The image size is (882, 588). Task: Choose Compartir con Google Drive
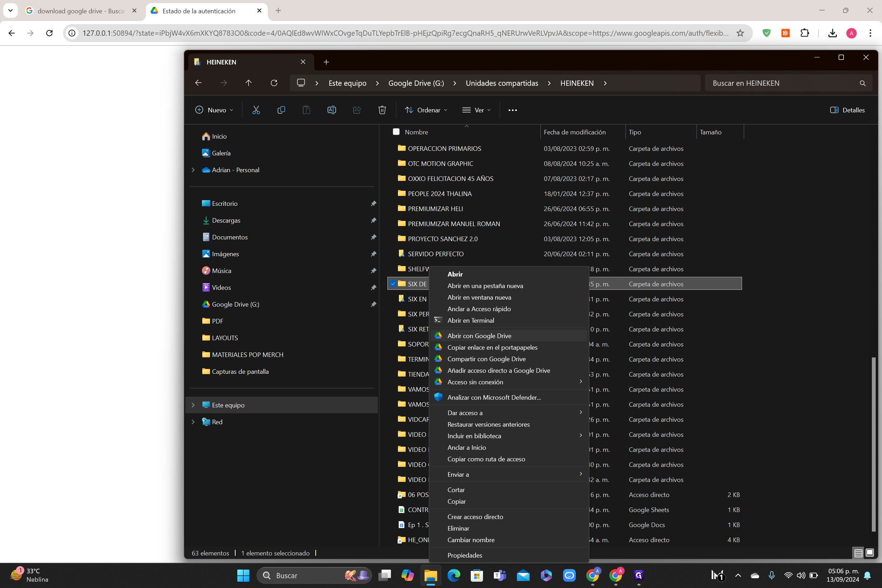point(509,359)
